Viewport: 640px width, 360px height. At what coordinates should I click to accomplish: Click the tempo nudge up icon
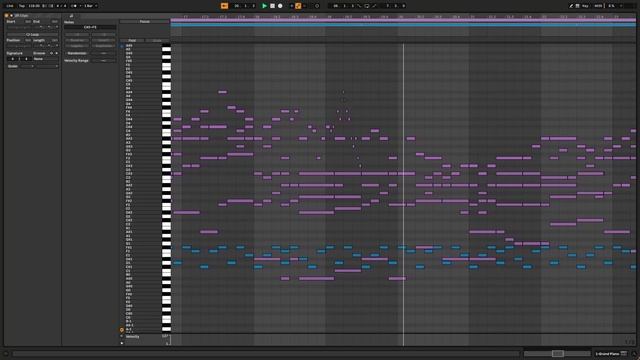[51, 6]
